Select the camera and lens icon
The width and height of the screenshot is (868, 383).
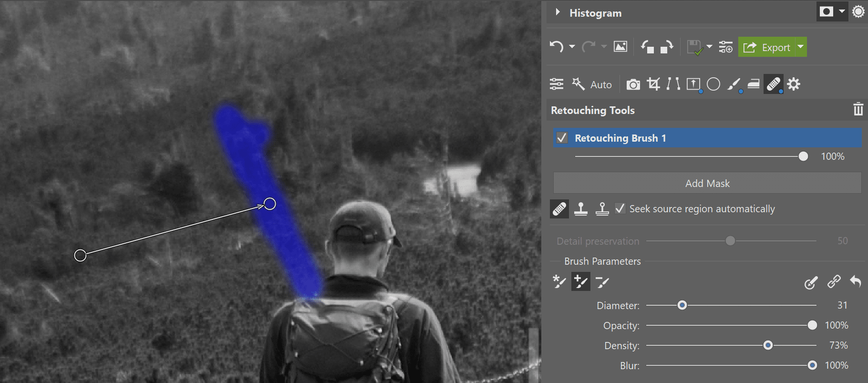click(x=633, y=84)
